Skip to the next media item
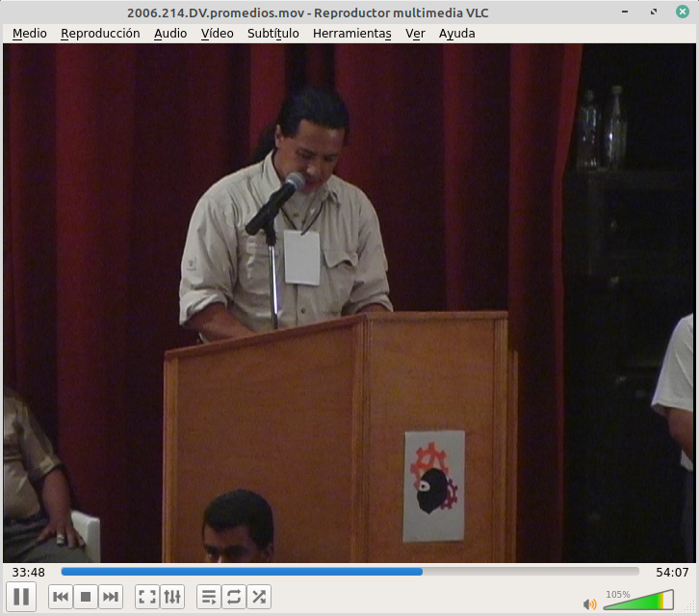Viewport: 699px width, 616px height. (111, 597)
